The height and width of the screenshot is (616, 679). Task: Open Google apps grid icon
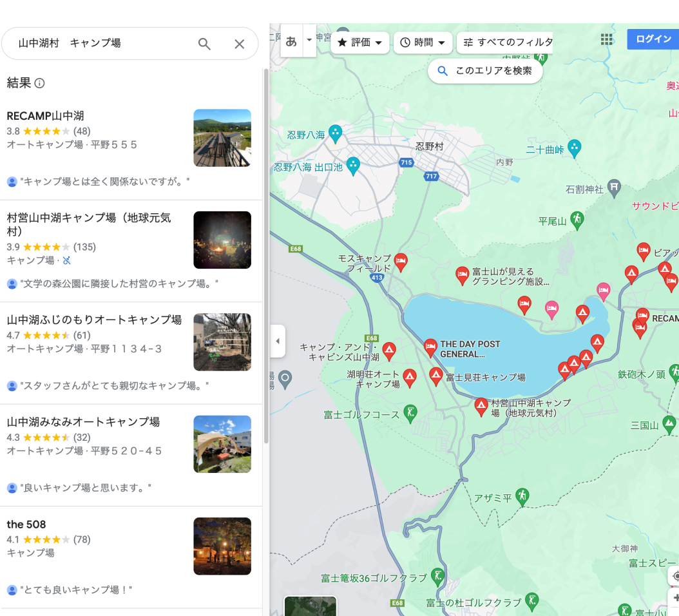point(607,39)
